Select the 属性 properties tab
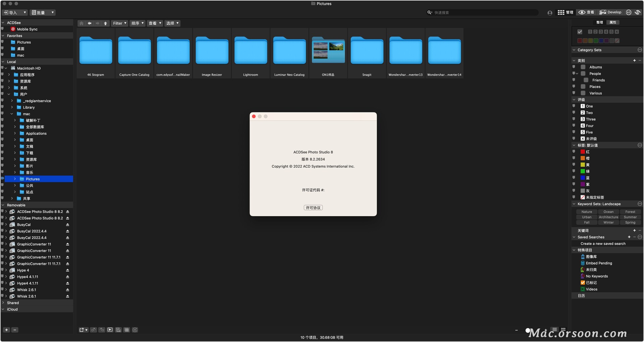This screenshot has width=644, height=342. [x=613, y=22]
